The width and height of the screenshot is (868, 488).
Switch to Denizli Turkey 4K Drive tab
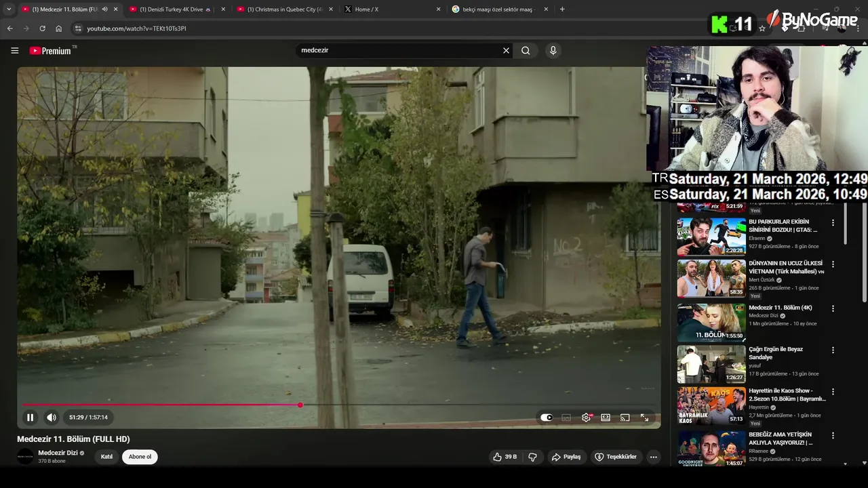[x=176, y=9]
